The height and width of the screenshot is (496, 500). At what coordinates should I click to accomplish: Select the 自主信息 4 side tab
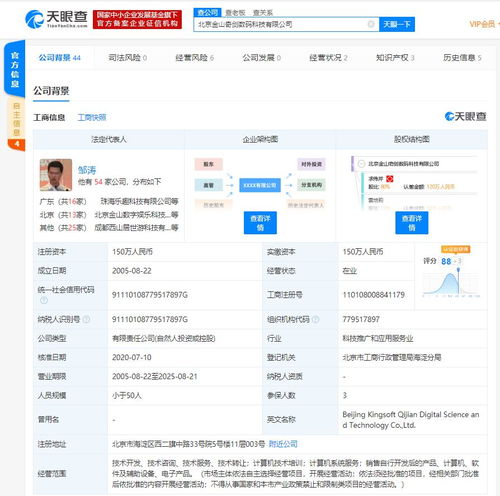16,125
